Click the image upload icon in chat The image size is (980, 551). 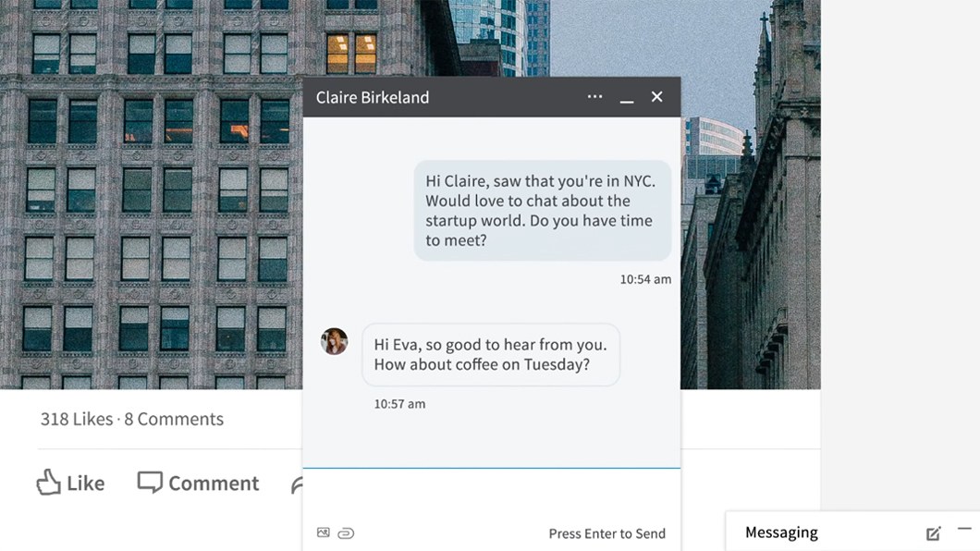(x=323, y=533)
